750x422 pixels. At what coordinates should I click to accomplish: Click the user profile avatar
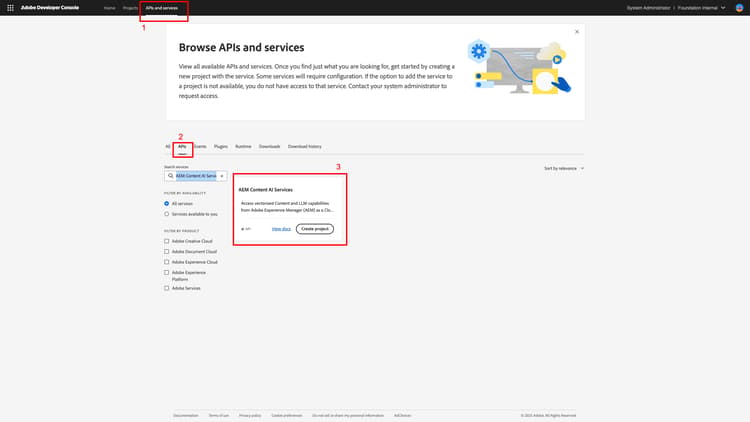[x=739, y=8]
